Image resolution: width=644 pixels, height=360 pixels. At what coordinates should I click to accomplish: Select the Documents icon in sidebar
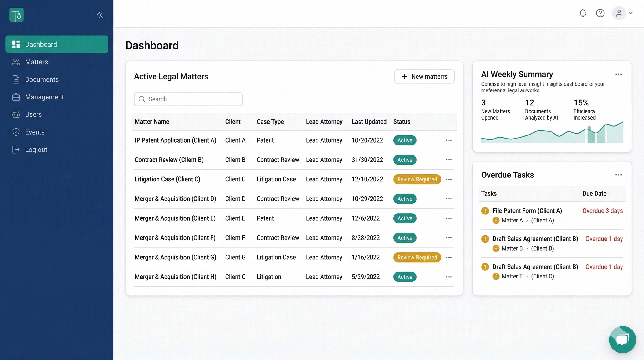(x=16, y=79)
